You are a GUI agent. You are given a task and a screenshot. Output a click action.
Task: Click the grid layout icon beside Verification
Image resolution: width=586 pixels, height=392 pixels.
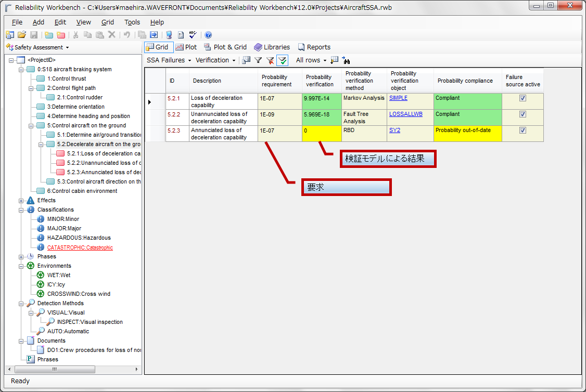(246, 60)
